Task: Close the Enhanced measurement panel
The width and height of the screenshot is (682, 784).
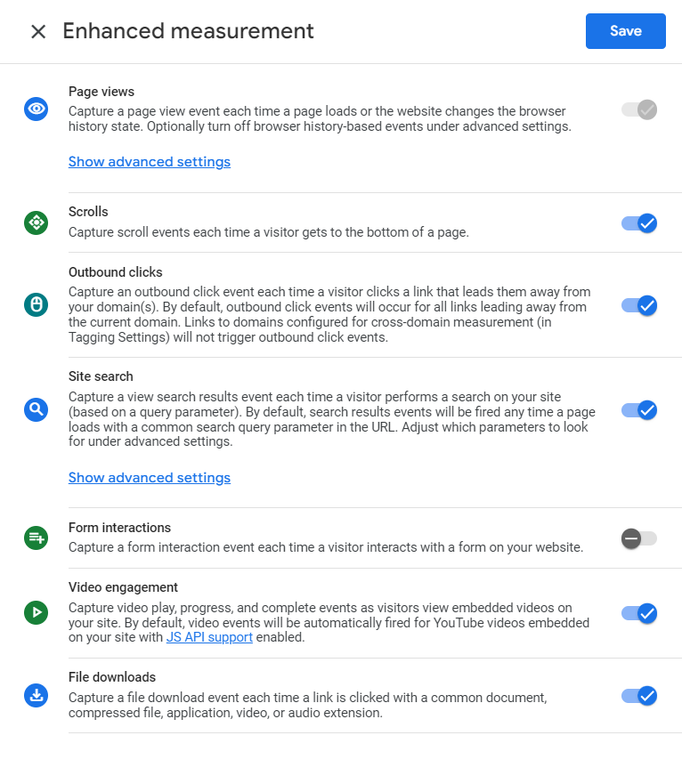Action: (38, 31)
